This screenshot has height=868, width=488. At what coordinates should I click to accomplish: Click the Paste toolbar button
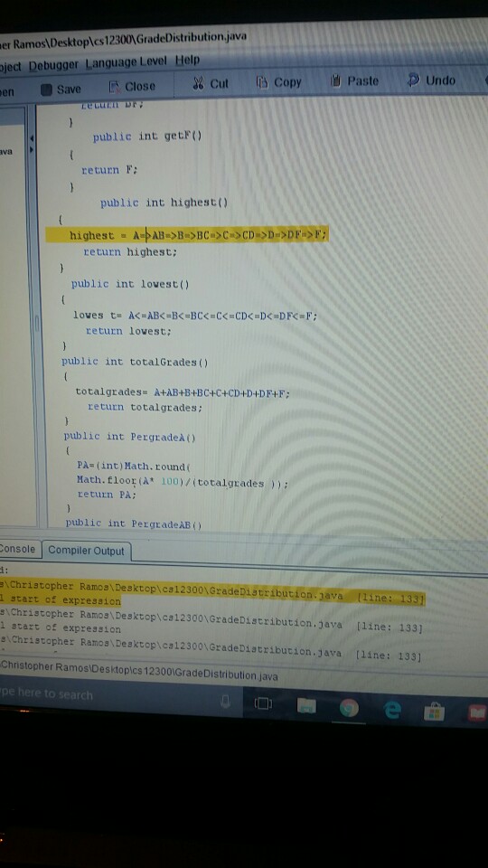click(x=355, y=80)
